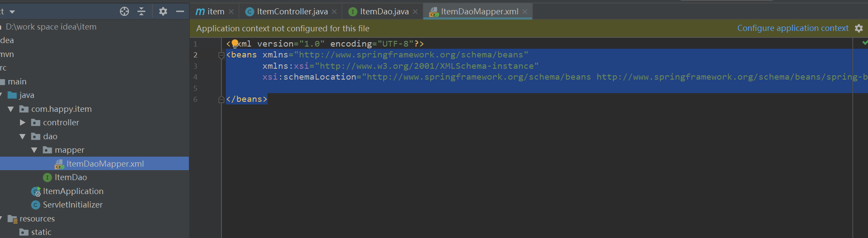
Task: Open project view dropdown arrow
Action: (x=12, y=12)
